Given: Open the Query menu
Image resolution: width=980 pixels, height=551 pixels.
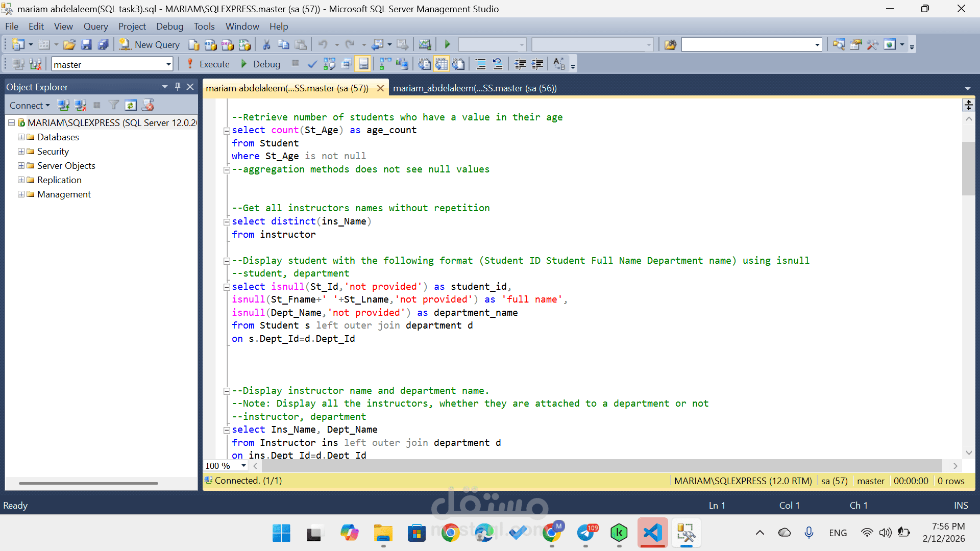Looking at the screenshot, I should pos(95,26).
